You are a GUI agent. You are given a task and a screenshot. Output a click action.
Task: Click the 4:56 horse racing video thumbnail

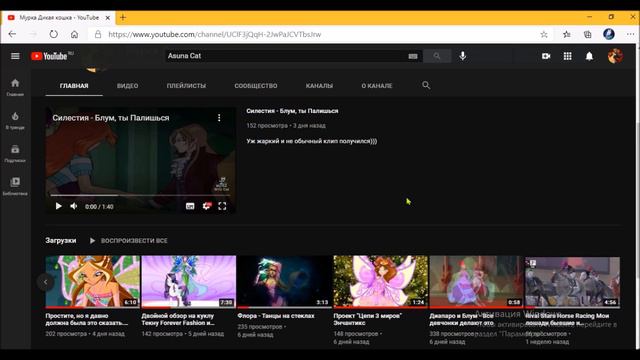[x=573, y=282]
